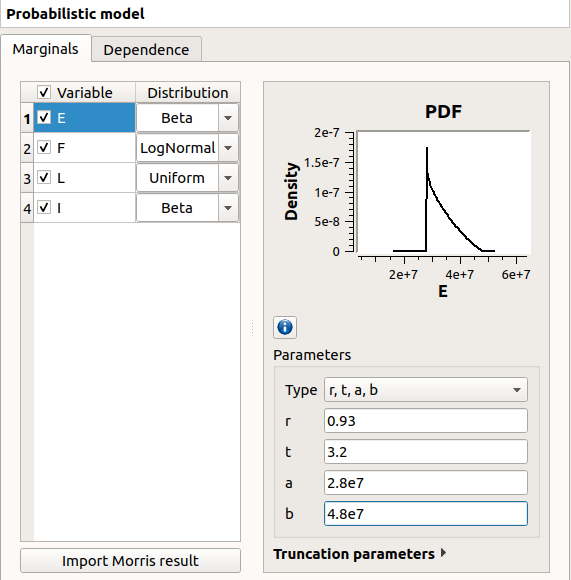Image resolution: width=571 pixels, height=580 pixels.
Task: Click into the a parameter field
Action: coord(426,483)
